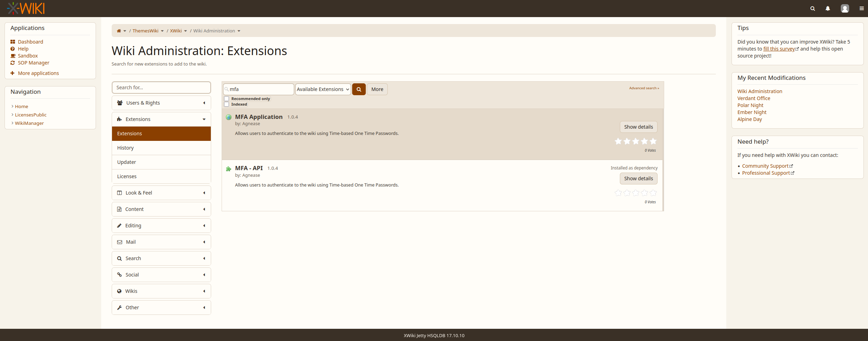Screen dimensions: 868x341
Task: Click the MFA - API puzzle icon
Action: click(x=229, y=169)
